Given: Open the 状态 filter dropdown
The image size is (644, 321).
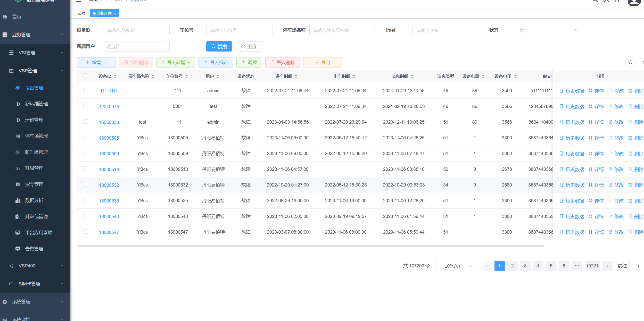Looking at the screenshot, I should click(x=549, y=30).
